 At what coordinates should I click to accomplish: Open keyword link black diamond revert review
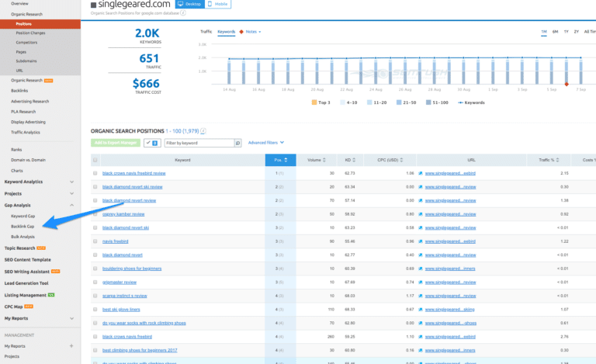click(130, 200)
